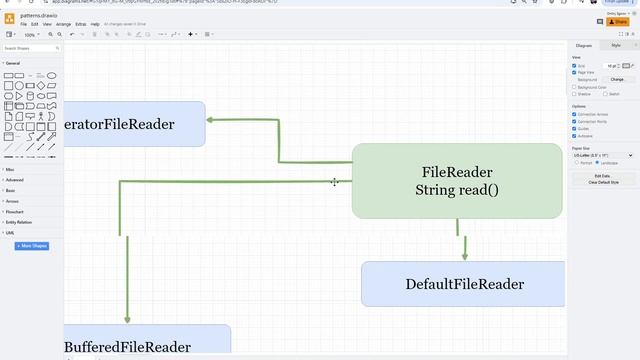
Task: Expand the Misc shapes section
Action: pyautogui.click(x=9, y=169)
